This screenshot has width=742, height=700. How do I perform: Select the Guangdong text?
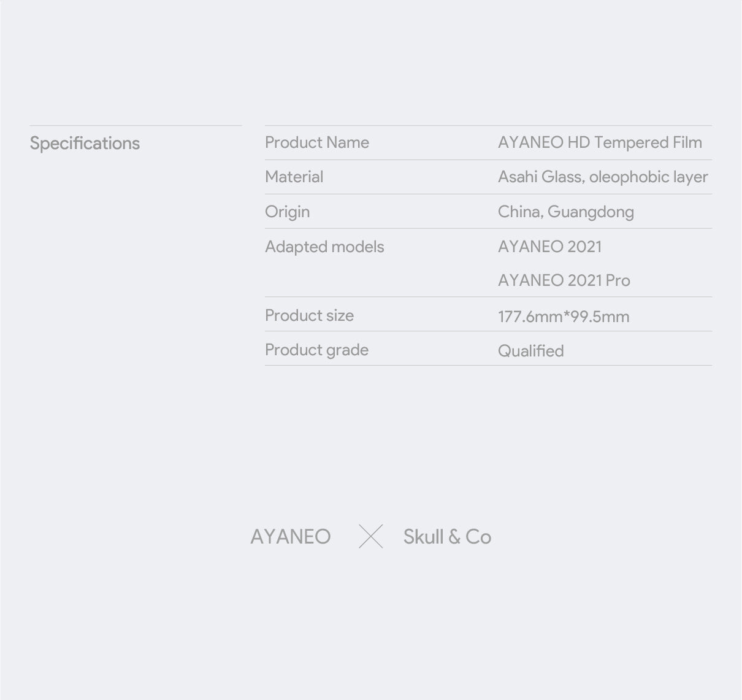[x=591, y=212]
